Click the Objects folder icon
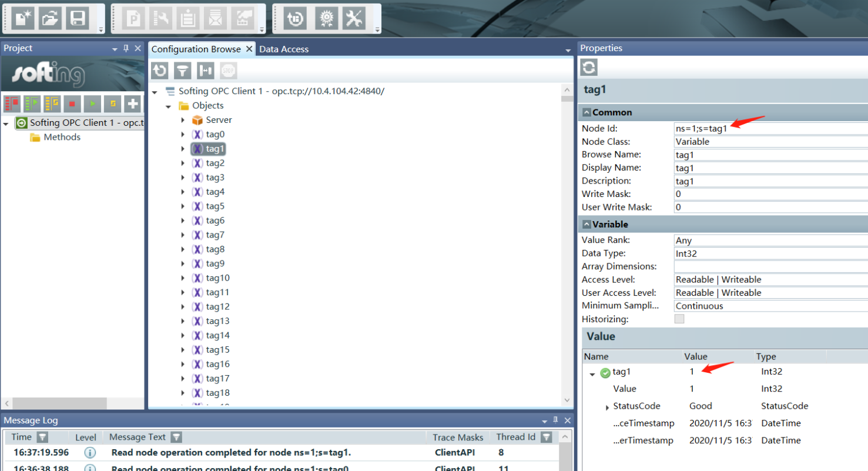The width and height of the screenshot is (868, 471). [x=183, y=106]
